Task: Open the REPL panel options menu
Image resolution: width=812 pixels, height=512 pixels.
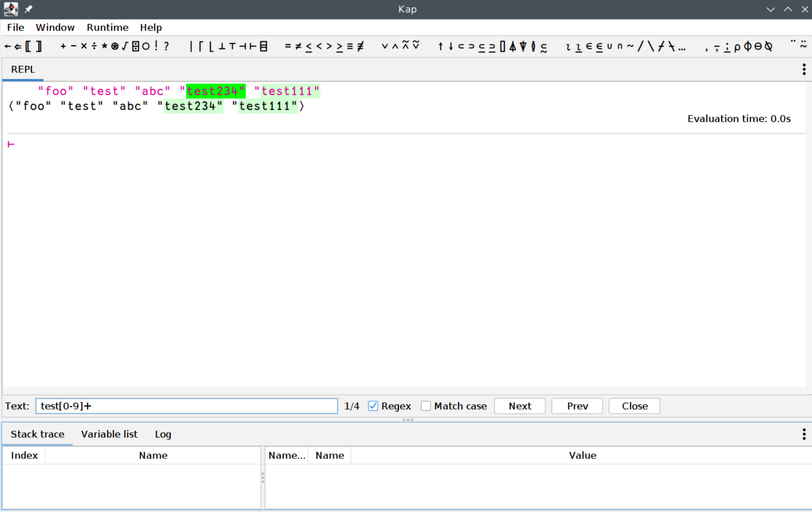Action: (804, 69)
